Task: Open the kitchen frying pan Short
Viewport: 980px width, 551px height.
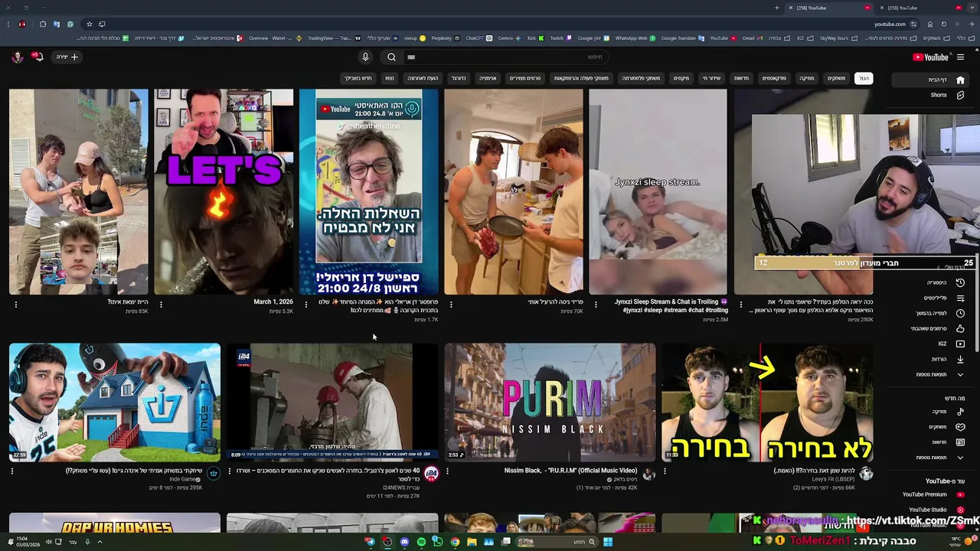Action: pyautogui.click(x=513, y=191)
